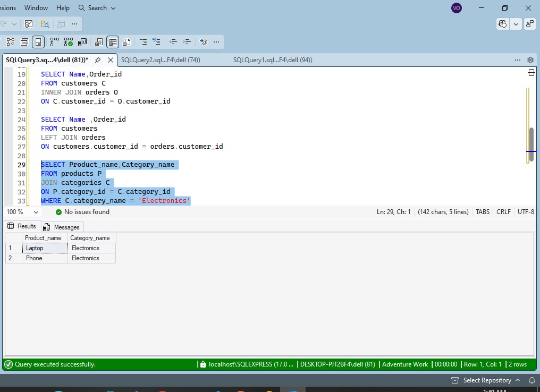Screen dimensions: 540x392
Task: Click the lock icon beside localhost\SQLEXPRESS
Action: tap(203, 364)
